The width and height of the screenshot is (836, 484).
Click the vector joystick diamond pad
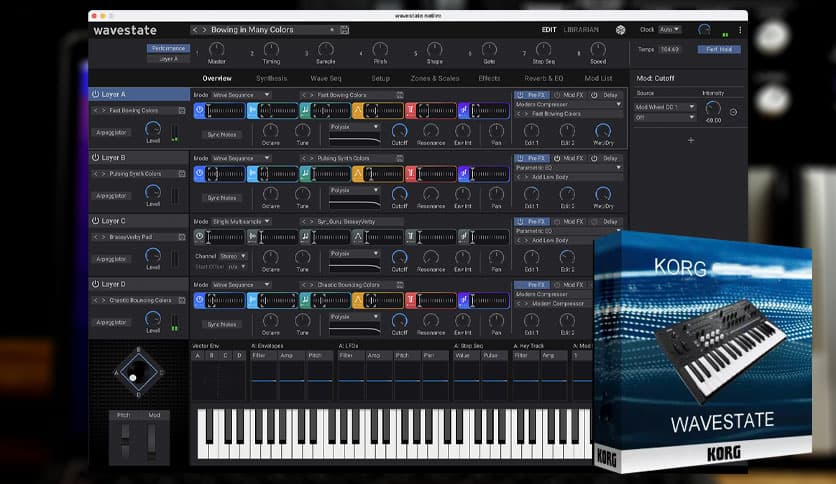(x=138, y=372)
